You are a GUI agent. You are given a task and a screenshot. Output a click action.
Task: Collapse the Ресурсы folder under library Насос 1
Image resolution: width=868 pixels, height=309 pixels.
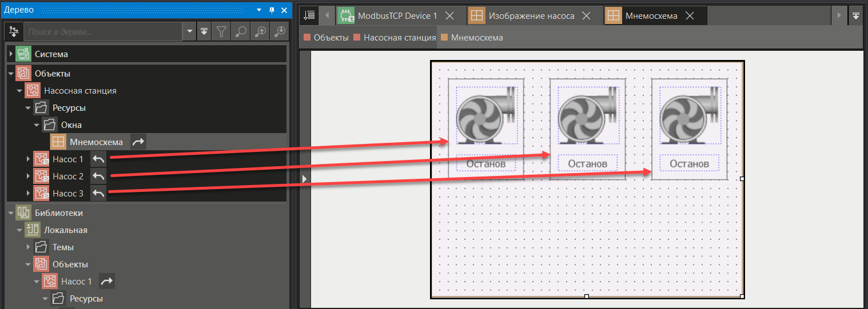click(x=45, y=298)
